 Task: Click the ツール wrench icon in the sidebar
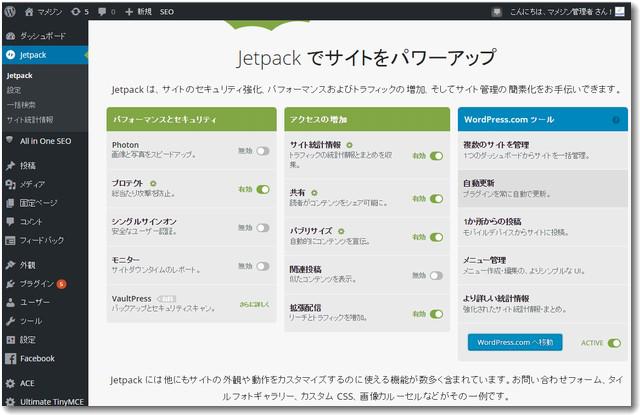coord(11,321)
